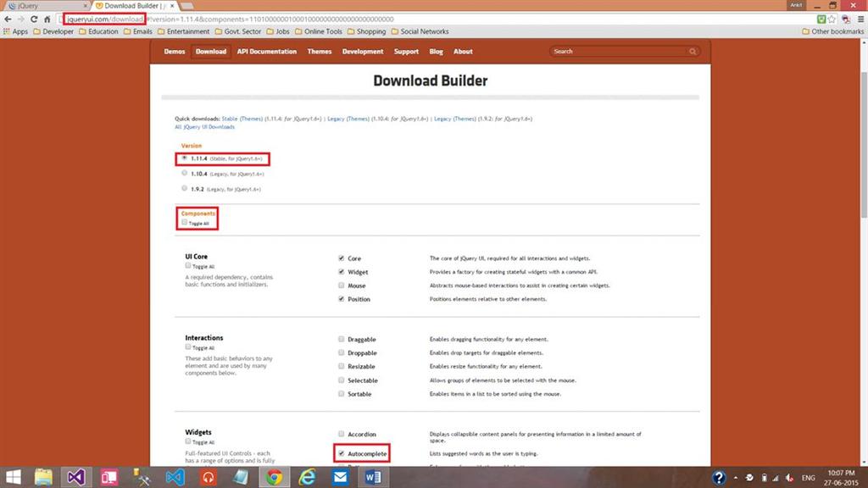Open Other bookmarks folder
Viewport: 868px width, 488px height.
pos(833,31)
